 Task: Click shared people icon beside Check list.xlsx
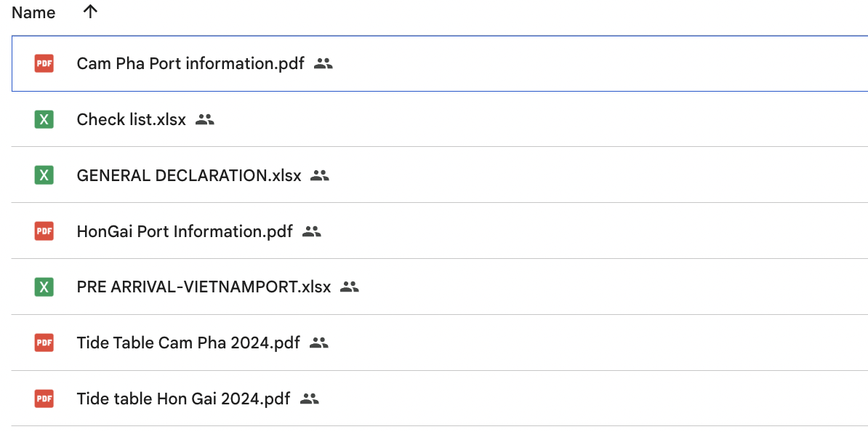(205, 120)
